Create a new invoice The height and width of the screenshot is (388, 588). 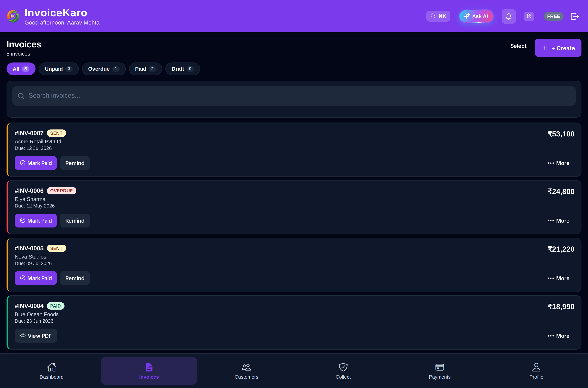(x=558, y=48)
